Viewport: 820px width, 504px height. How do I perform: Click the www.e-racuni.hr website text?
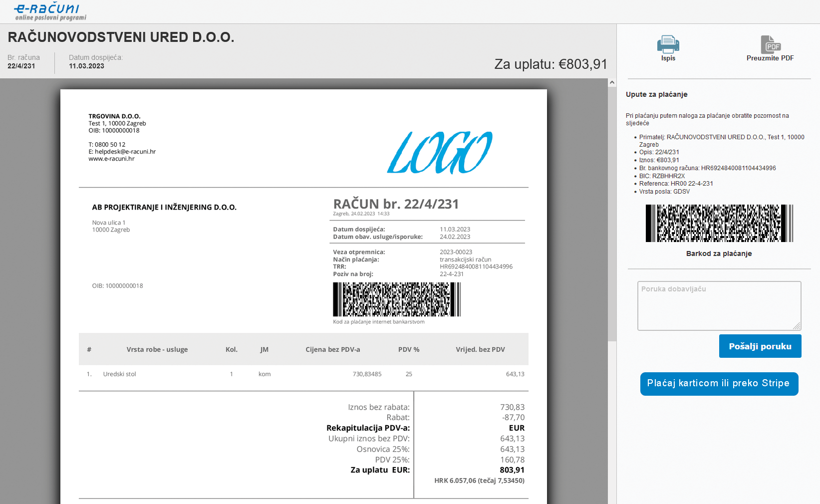click(112, 159)
